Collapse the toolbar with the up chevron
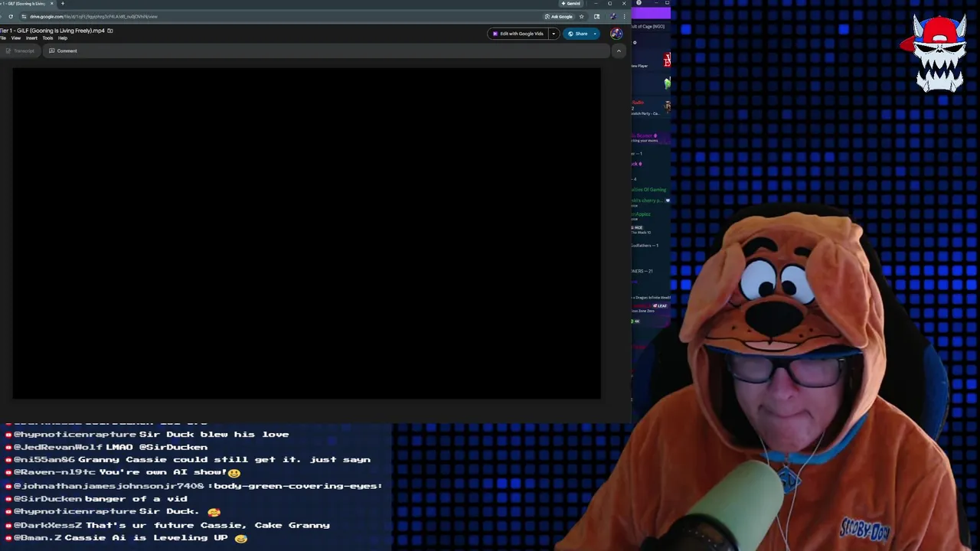The height and width of the screenshot is (551, 980). 619,51
